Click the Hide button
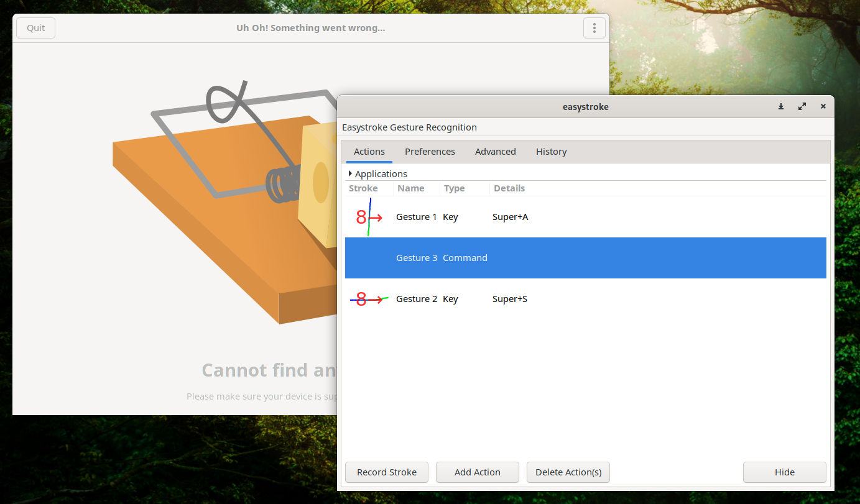Image resolution: width=860 pixels, height=504 pixels. tap(785, 472)
